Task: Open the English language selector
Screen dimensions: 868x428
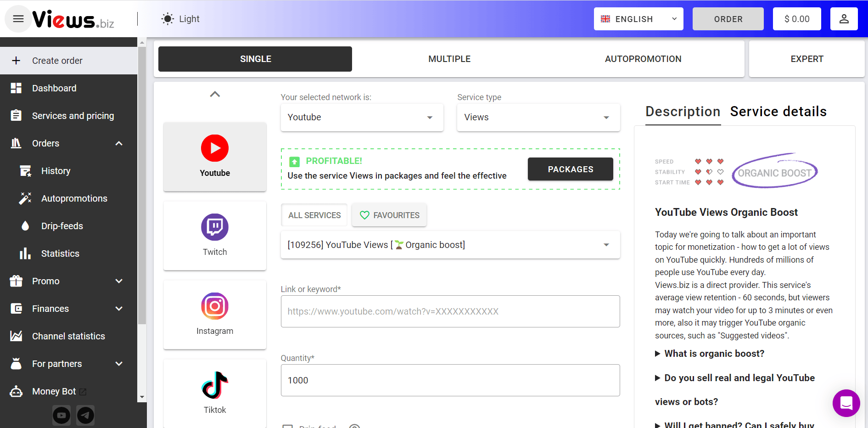Action: pyautogui.click(x=638, y=19)
